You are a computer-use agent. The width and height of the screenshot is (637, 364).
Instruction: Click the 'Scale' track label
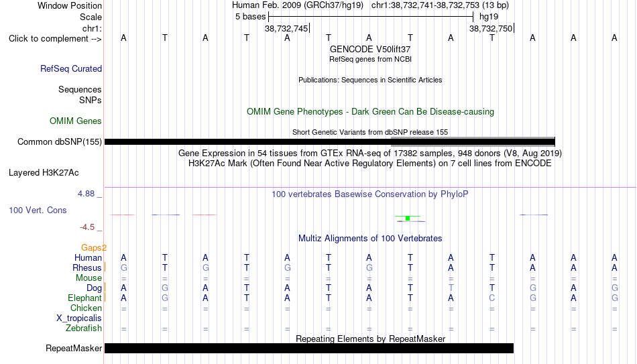point(91,17)
